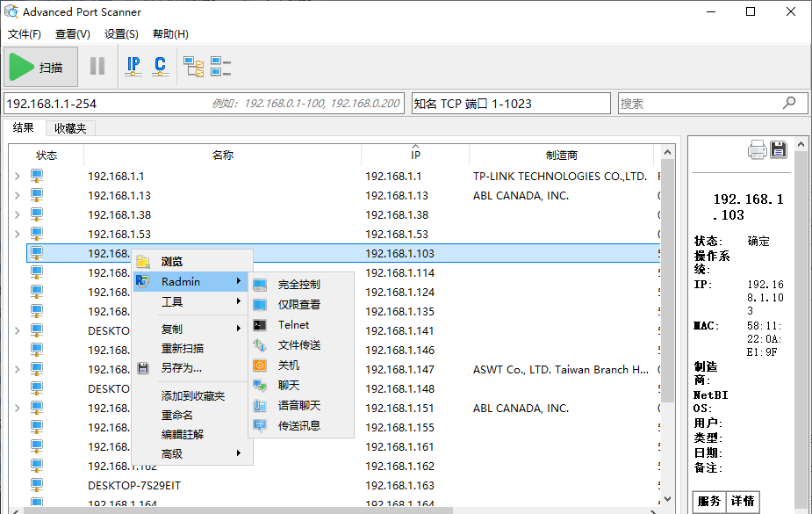Image resolution: width=812 pixels, height=514 pixels.
Task: Click computer icon for row 192.168.1.38
Action: click(36, 214)
